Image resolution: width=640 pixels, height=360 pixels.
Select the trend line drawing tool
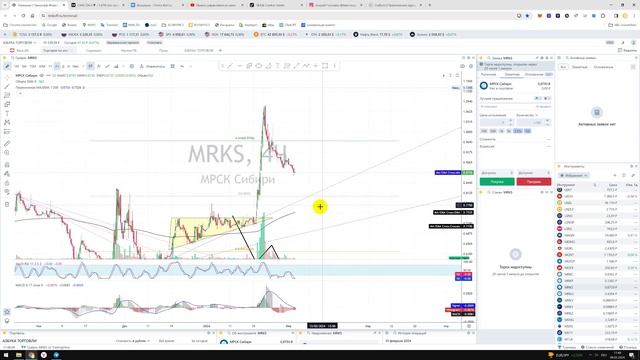click(x=230, y=66)
